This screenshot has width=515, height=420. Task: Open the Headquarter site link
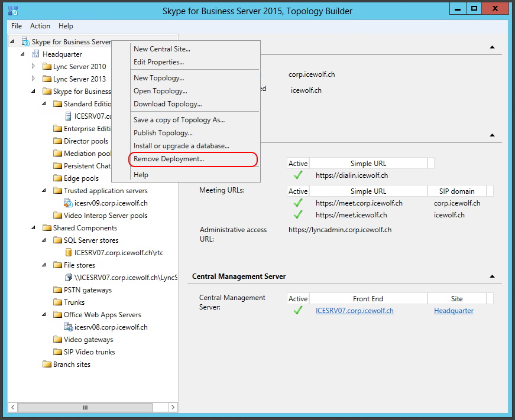pos(454,310)
